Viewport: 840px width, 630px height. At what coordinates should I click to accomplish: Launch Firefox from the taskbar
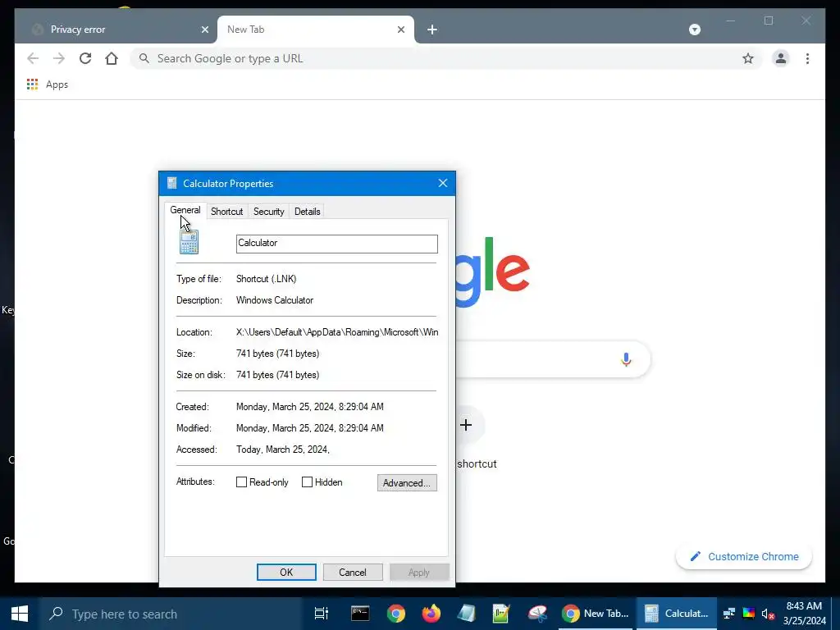click(431, 614)
